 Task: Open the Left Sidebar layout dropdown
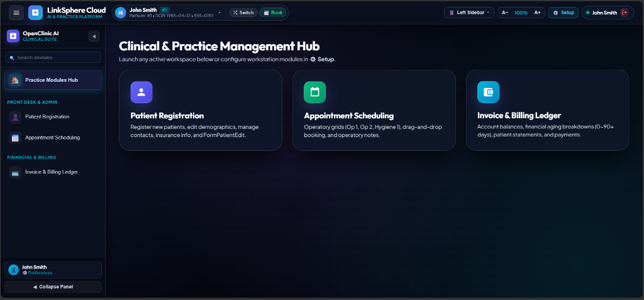(469, 13)
